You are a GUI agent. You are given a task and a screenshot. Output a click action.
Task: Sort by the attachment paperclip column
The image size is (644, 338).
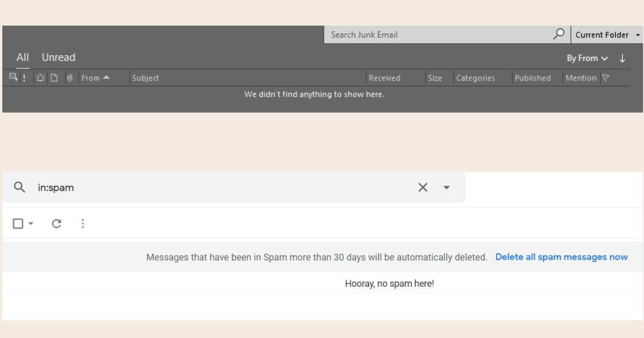[69, 78]
